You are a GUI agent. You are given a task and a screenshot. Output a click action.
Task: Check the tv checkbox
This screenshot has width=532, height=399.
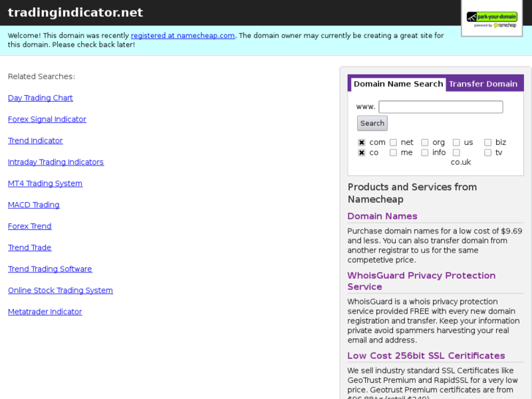click(x=488, y=152)
